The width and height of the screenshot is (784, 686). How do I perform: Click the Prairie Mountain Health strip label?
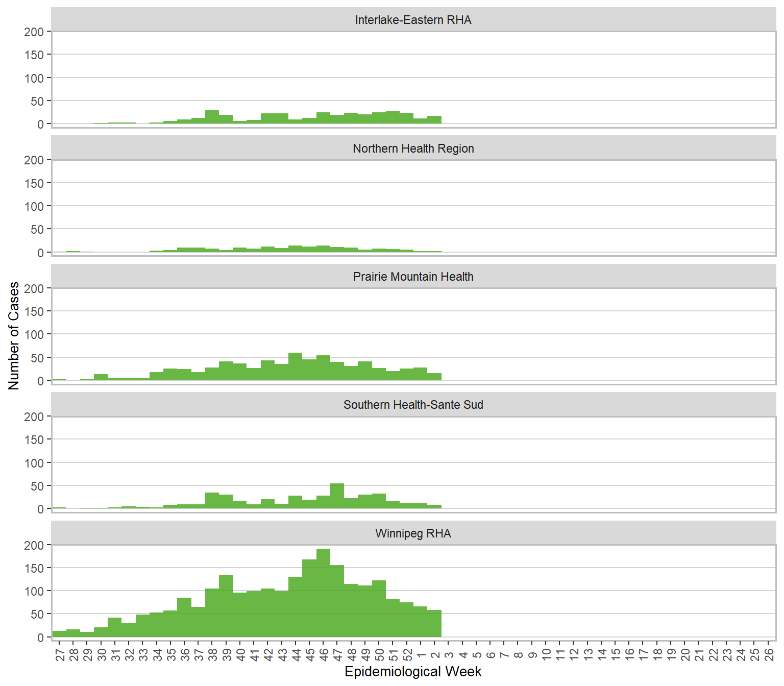click(413, 277)
